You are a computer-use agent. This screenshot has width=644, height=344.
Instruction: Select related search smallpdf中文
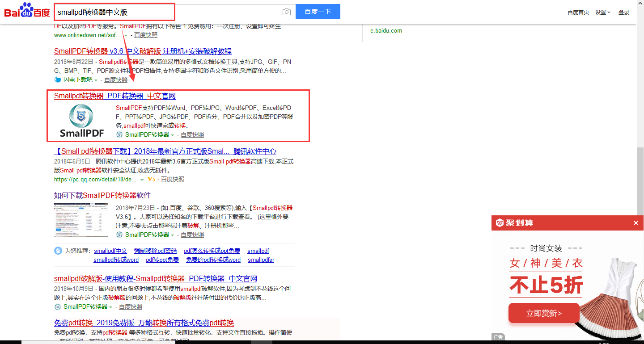pyautogui.click(x=110, y=251)
